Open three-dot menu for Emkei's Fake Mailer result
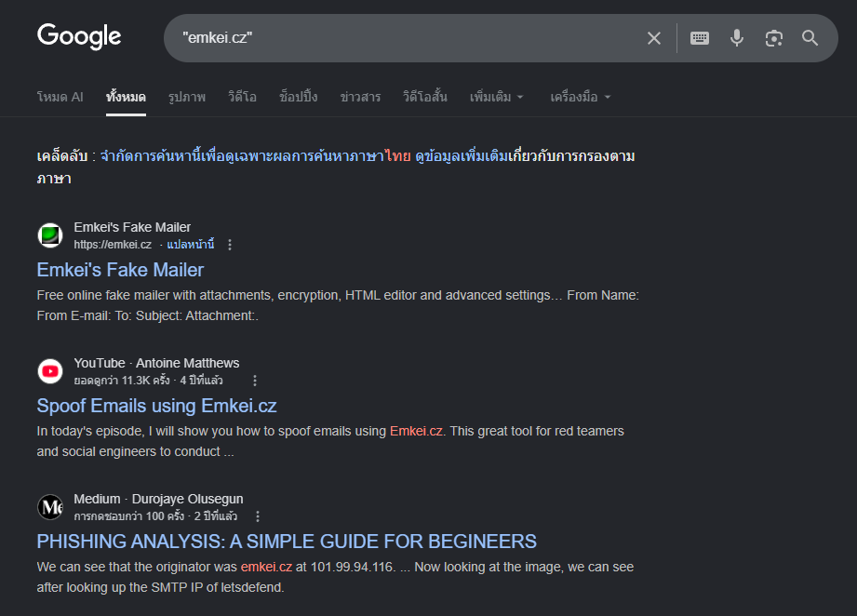The width and height of the screenshot is (857, 616). (x=230, y=245)
